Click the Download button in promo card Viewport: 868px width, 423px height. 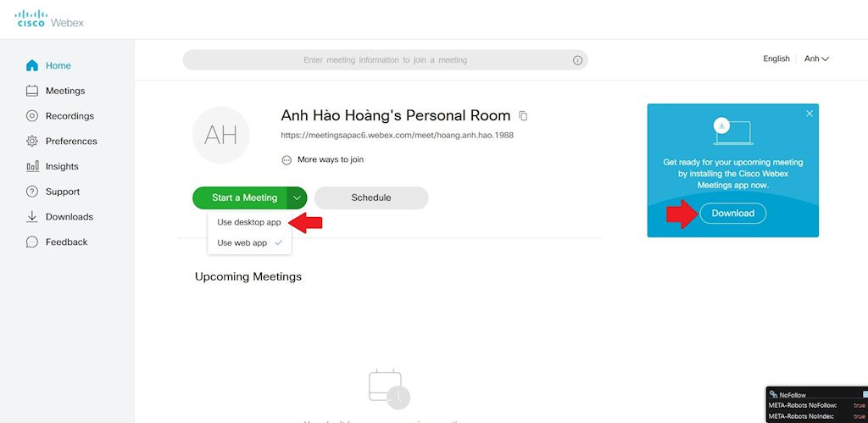click(733, 213)
